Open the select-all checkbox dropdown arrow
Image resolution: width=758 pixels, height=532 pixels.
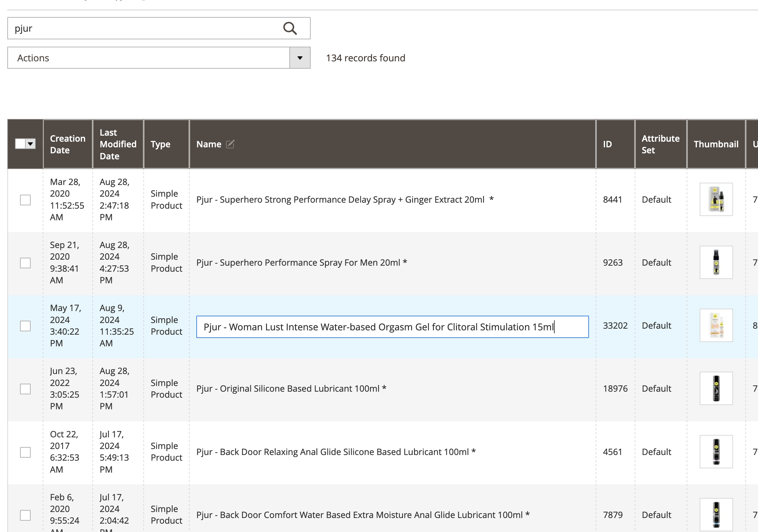(x=31, y=144)
